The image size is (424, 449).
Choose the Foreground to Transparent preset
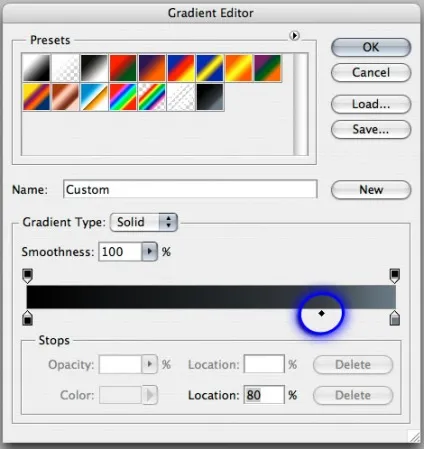(65, 68)
